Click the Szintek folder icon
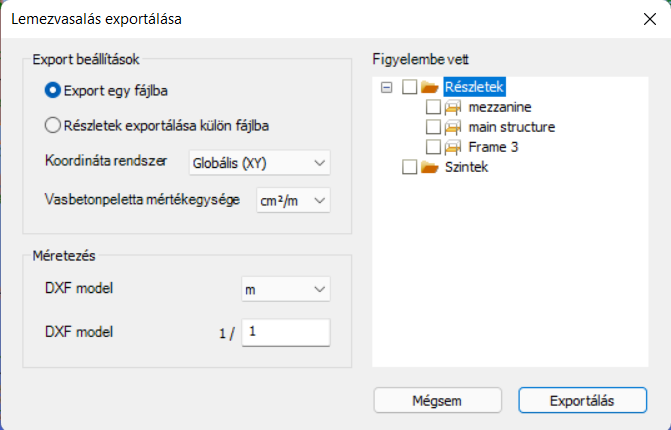This screenshot has width=671, height=430. click(x=430, y=167)
